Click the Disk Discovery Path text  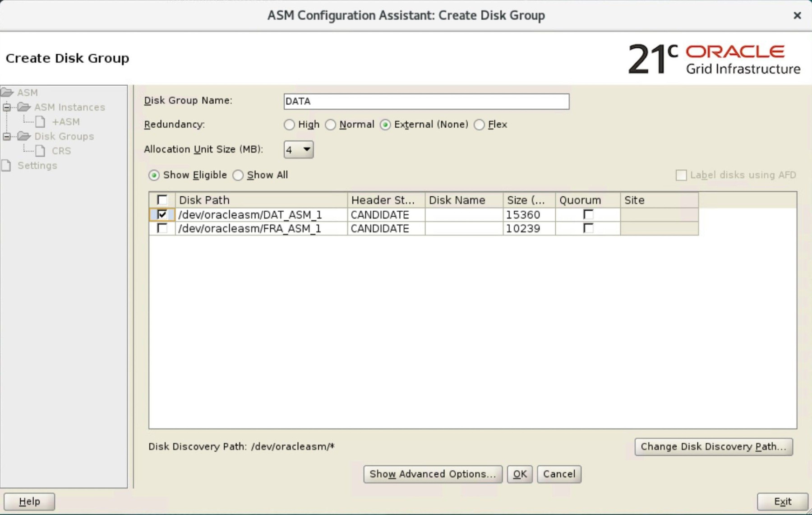pos(241,446)
